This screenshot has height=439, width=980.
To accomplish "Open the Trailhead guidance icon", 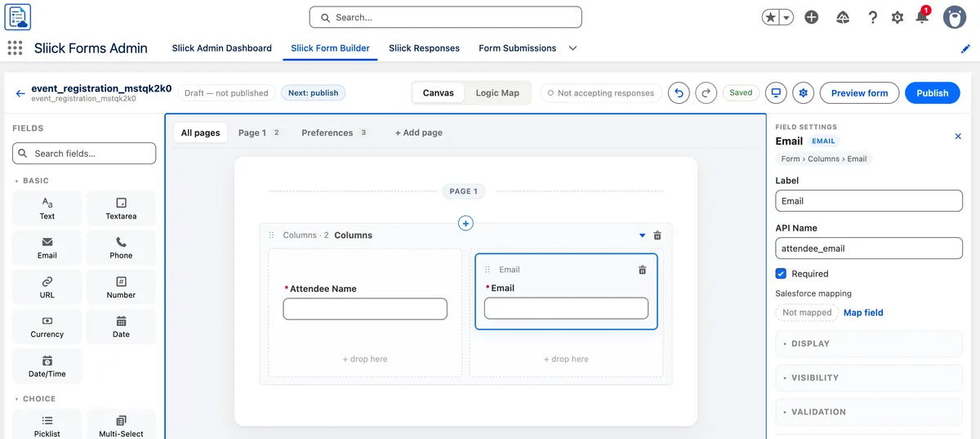I will coord(843,17).
